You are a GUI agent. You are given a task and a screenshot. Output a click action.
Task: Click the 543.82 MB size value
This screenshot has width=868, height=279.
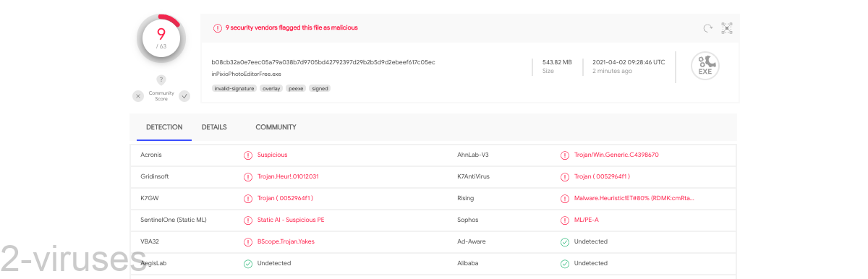(x=557, y=62)
